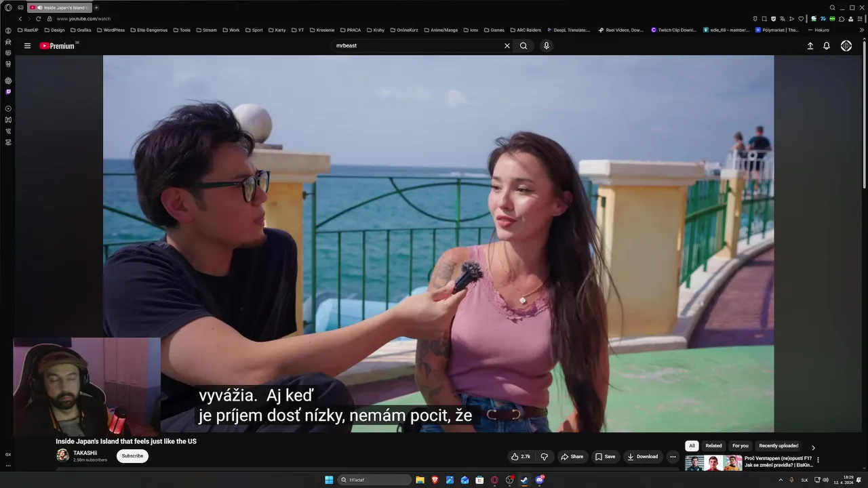Open more actions ellipsis below video
Image resolution: width=868 pixels, height=488 pixels.
coord(673,457)
